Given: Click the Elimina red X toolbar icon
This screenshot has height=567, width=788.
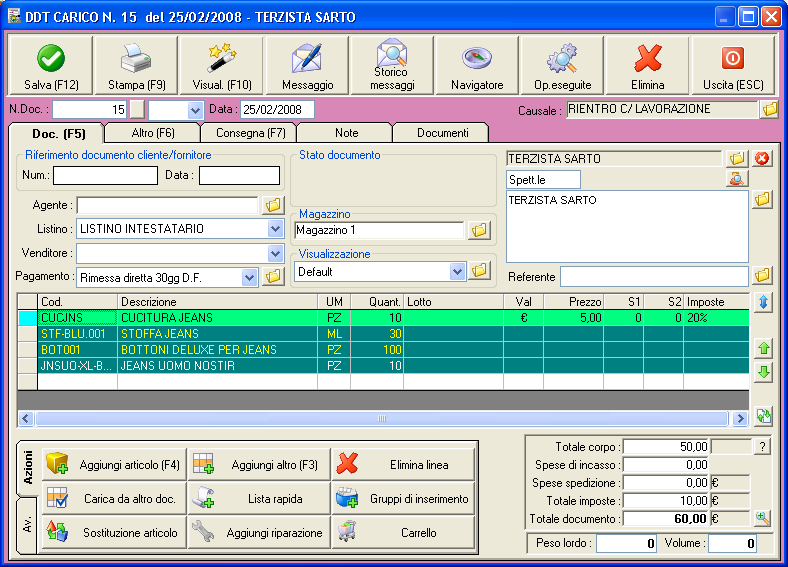Looking at the screenshot, I should [648, 59].
